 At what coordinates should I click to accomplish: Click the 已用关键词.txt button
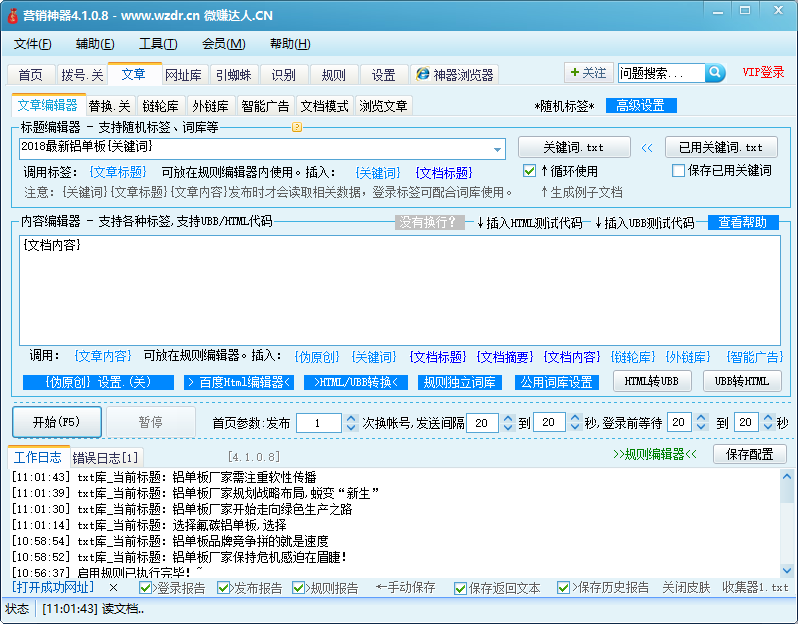click(721, 148)
